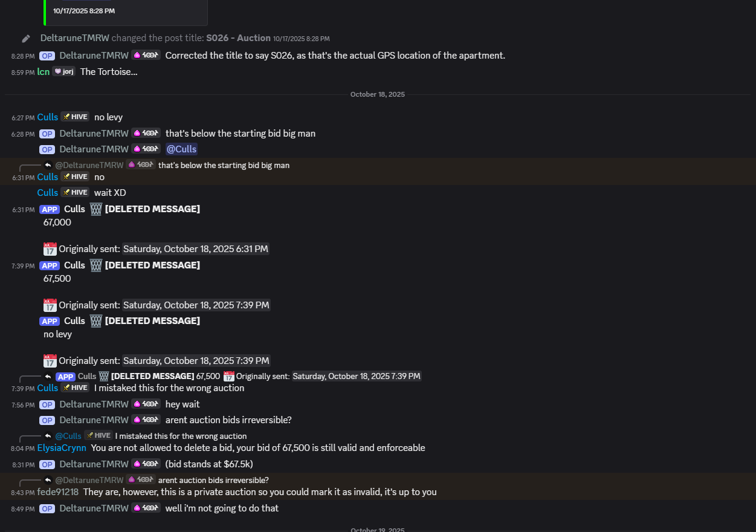
Task: Click the 'Saturday, October 18, 2025 6:31 PM' timestamp chip
Action: click(x=196, y=249)
